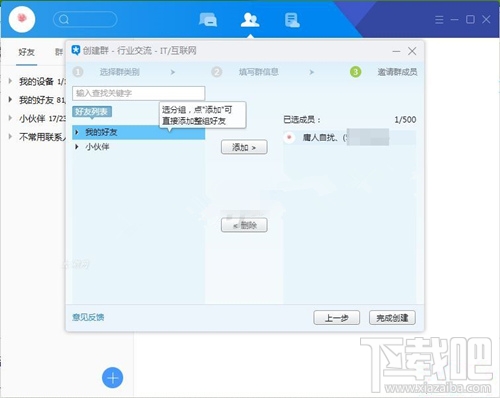Open the main menu hamburger icon
500x398 pixels.
439,20
